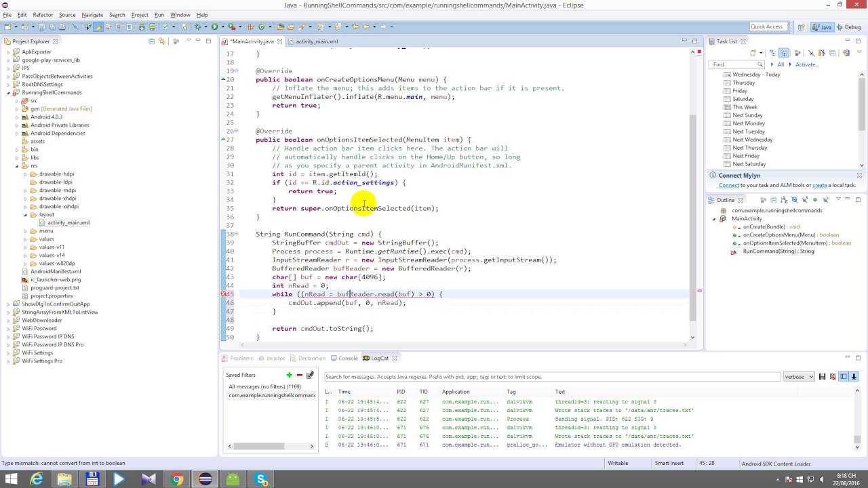Collapse the RunningShellCommands project node
Viewport: 868px width, 488px height.
8,93
